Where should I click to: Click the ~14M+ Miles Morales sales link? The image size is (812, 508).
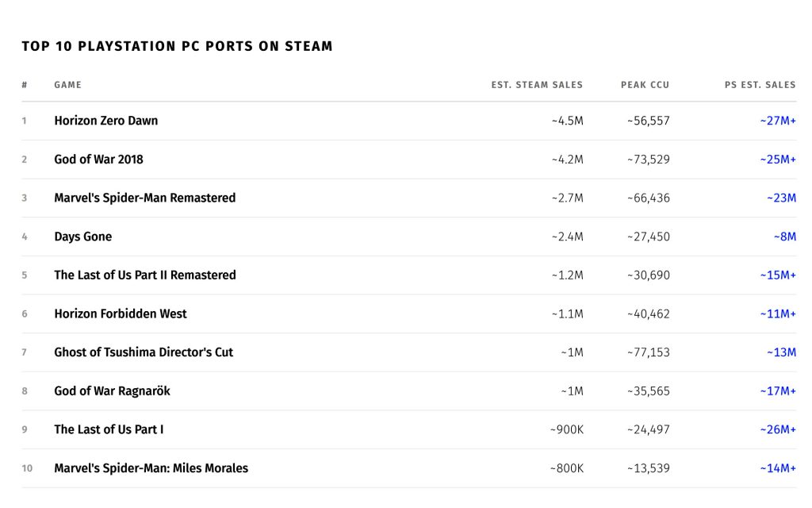777,468
